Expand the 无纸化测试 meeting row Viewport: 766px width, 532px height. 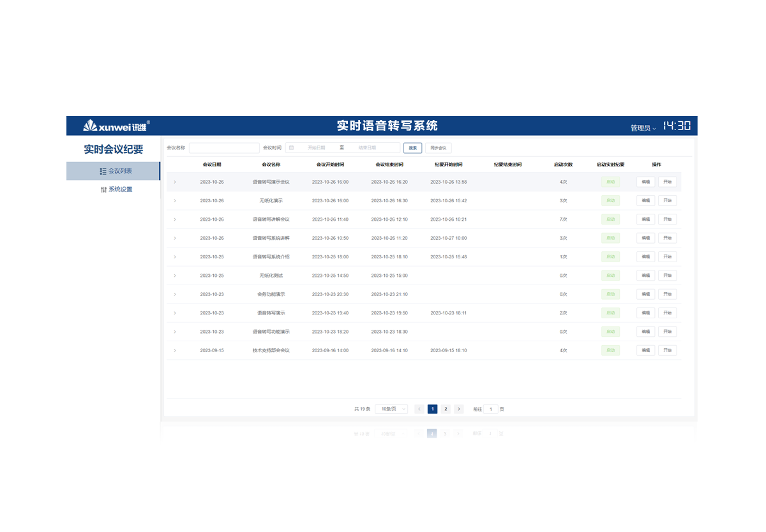click(175, 276)
